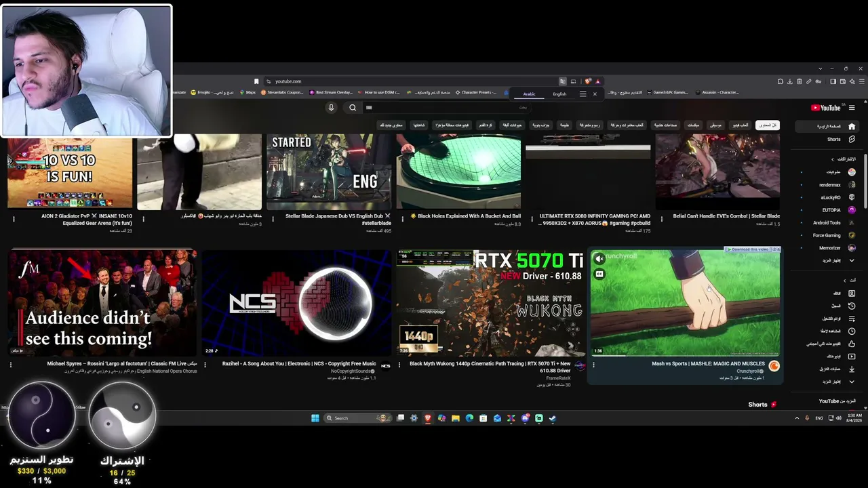This screenshot has height=488, width=868.
Task: Open the Character Presets bookmark
Action: tap(477, 93)
